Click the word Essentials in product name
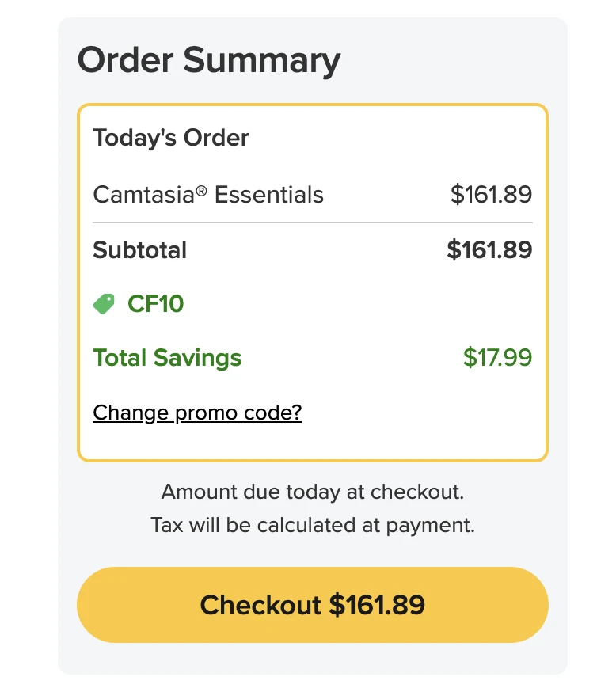This screenshot has width=616, height=692. point(269,195)
